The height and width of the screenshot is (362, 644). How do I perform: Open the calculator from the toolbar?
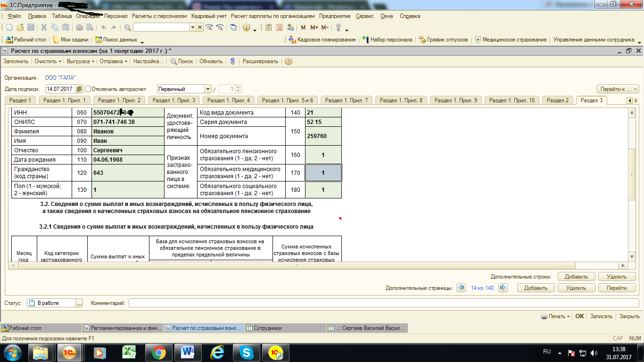[268, 27]
